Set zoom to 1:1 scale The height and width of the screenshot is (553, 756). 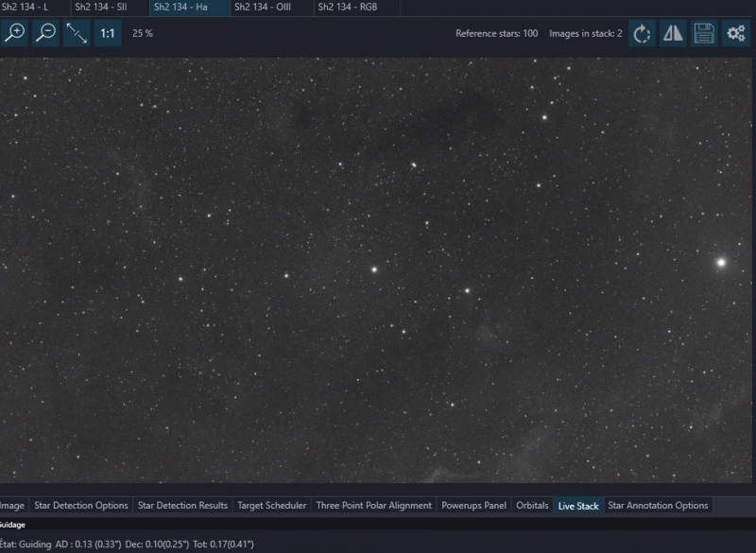[x=108, y=33]
